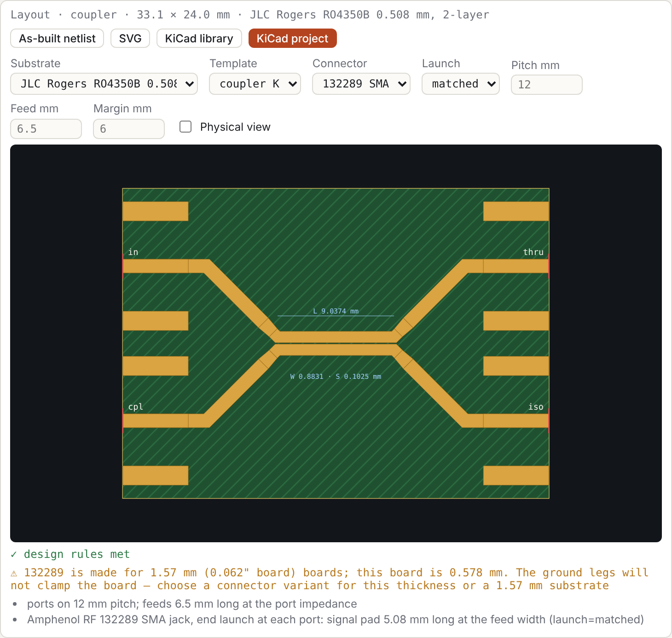
Task: Select the Margin mm input box
Action: [x=129, y=129]
